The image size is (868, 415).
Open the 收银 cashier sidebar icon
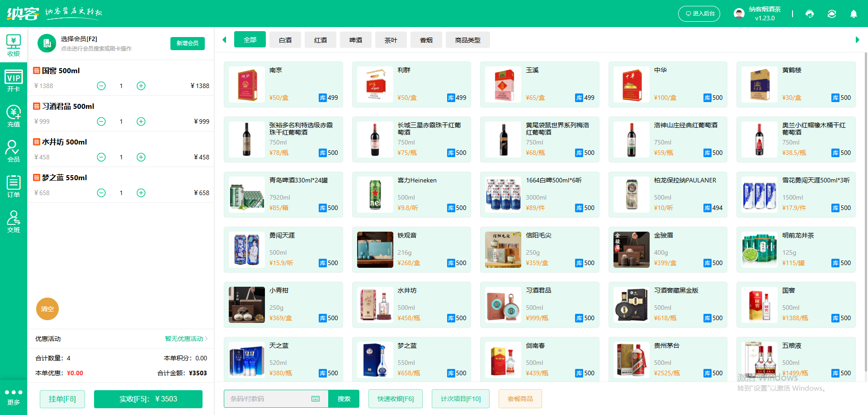[14, 46]
